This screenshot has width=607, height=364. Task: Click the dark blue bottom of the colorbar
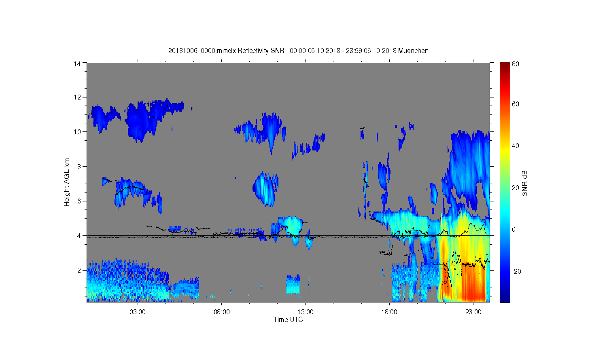(505, 297)
